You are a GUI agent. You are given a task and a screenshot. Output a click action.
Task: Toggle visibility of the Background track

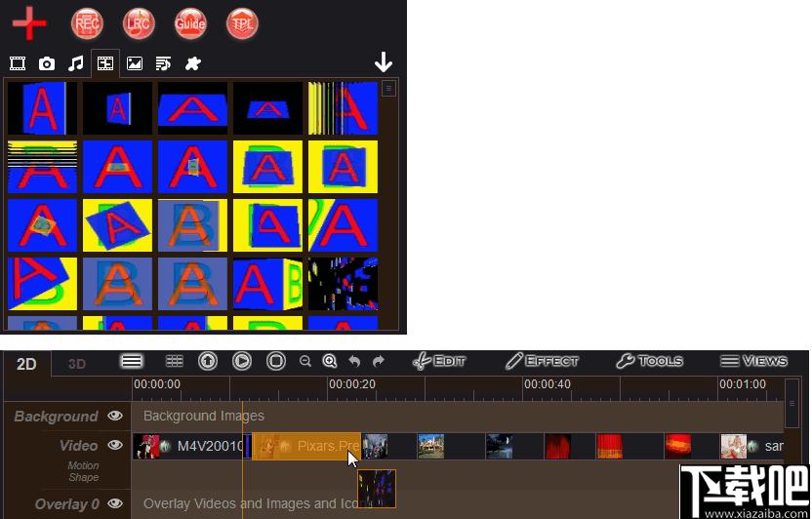coord(115,416)
